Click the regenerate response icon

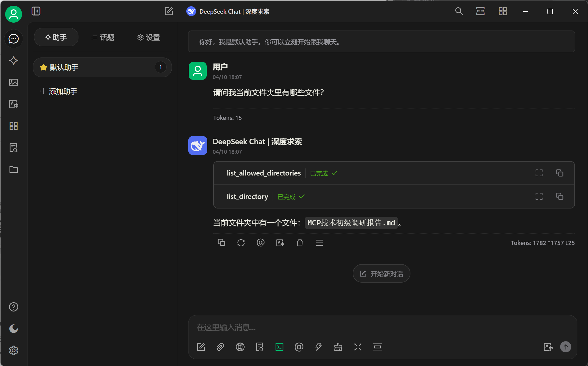click(x=241, y=243)
